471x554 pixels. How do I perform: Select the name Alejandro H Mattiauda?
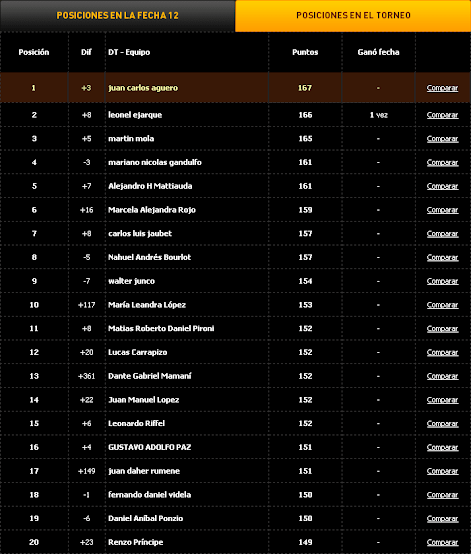click(x=150, y=186)
